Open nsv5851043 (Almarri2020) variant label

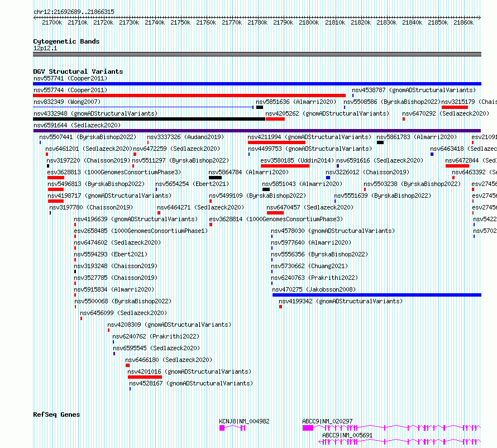click(302, 184)
